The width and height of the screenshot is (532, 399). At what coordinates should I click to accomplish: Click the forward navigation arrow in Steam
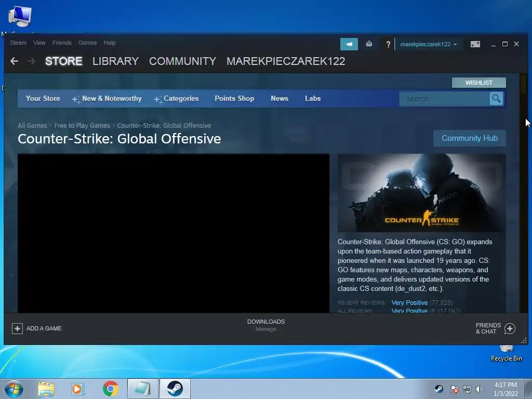tap(31, 61)
